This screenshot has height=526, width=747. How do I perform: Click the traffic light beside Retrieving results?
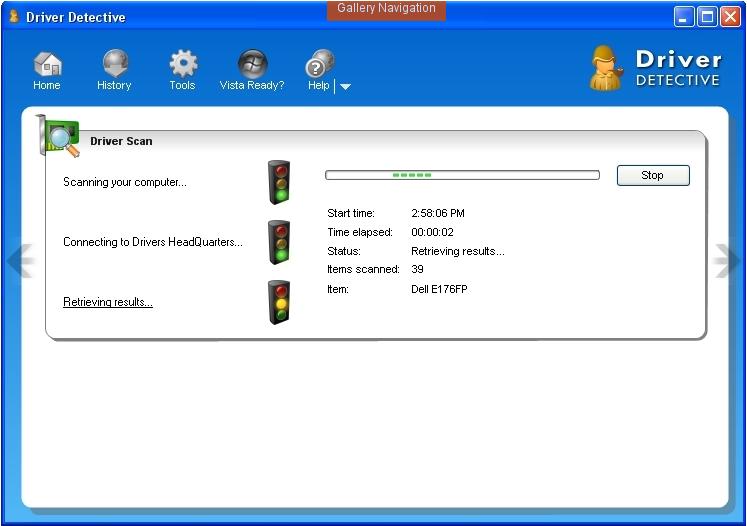(279, 302)
